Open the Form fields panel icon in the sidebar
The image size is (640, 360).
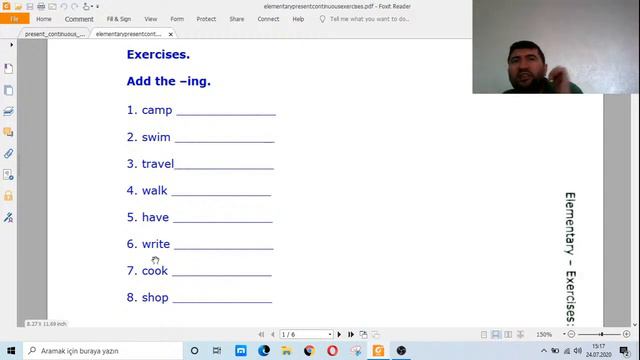point(8,175)
